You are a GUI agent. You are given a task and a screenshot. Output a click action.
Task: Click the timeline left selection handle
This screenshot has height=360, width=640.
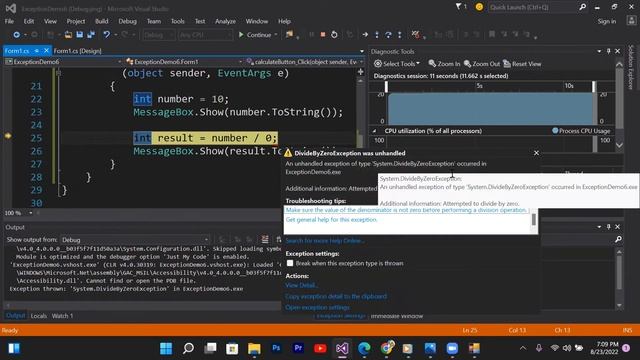386,87
